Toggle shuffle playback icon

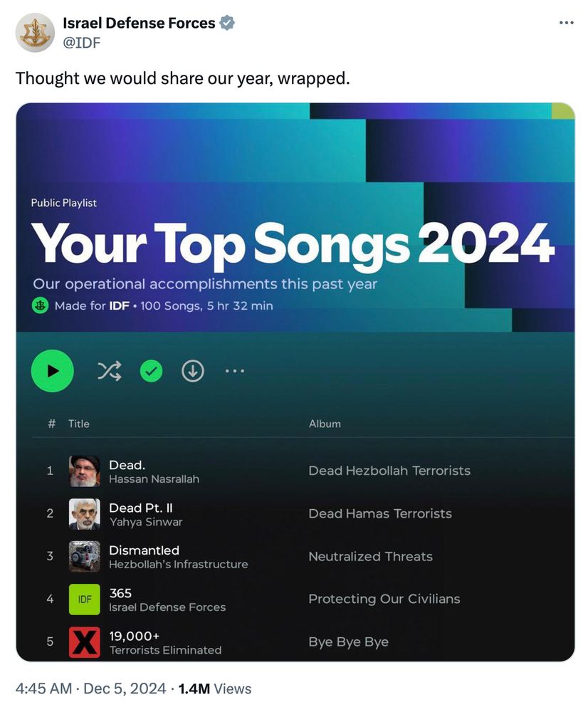110,371
